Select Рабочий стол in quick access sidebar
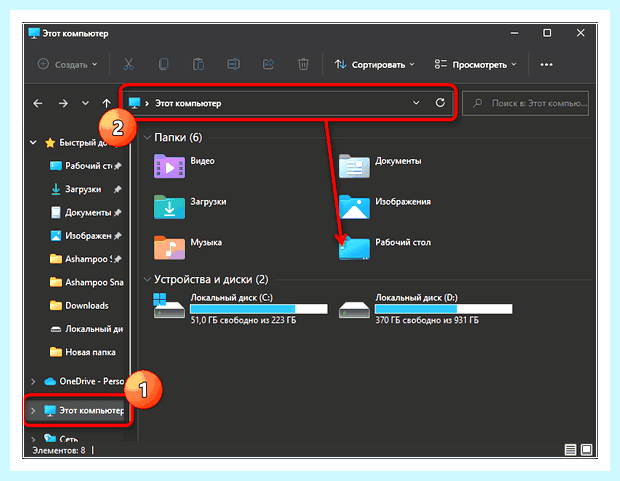Viewport: 620px width, 481px height. pos(85,166)
